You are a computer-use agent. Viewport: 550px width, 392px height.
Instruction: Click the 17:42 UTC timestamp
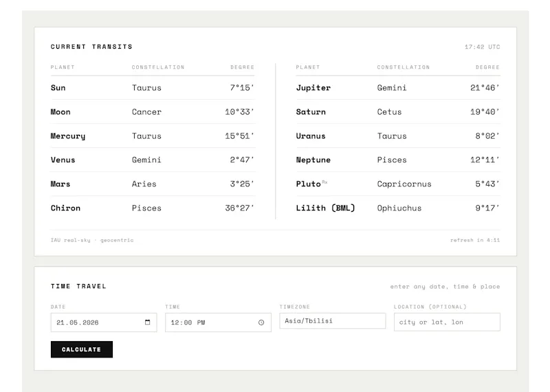pyautogui.click(x=483, y=47)
